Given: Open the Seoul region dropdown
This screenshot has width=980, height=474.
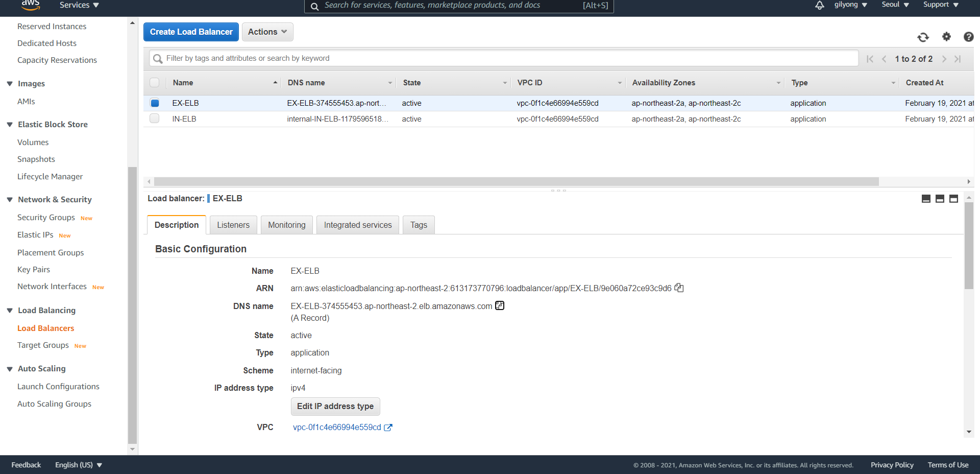Looking at the screenshot, I should click(x=895, y=5).
